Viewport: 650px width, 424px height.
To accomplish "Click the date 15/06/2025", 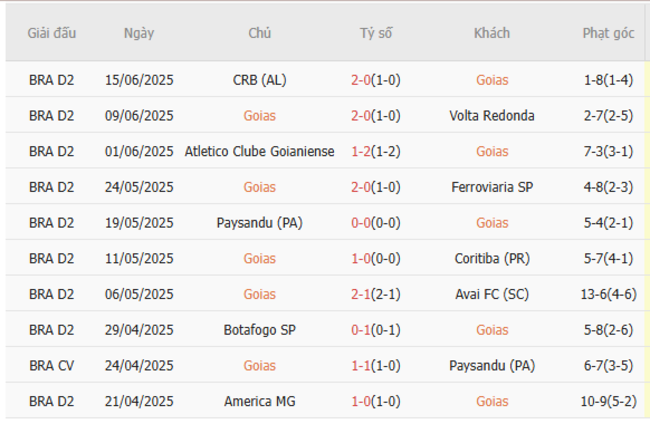I will [x=139, y=80].
